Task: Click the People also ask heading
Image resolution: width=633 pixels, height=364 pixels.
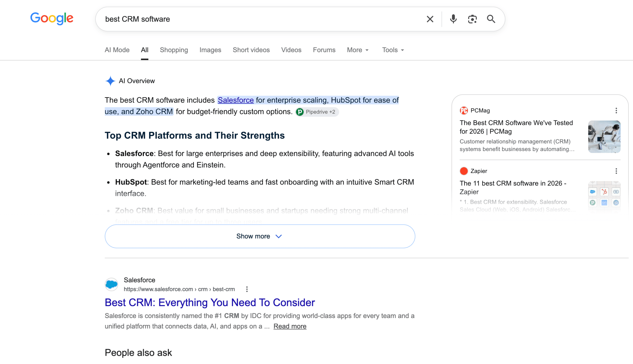Action: (138, 353)
